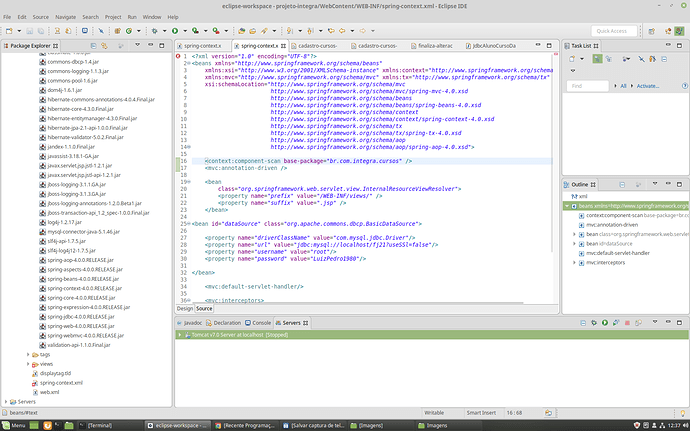Expand mvc:interceptors in Outline

(574, 262)
